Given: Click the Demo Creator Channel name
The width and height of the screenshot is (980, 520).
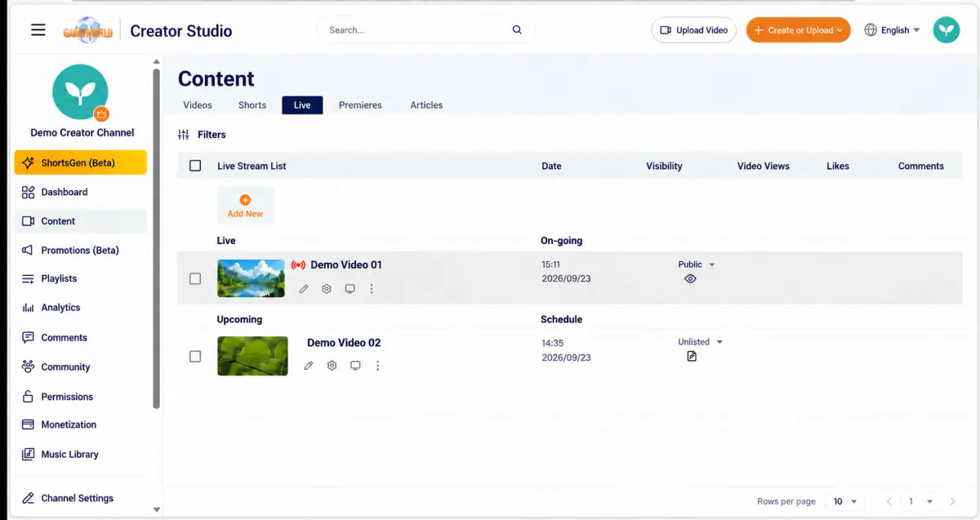Looking at the screenshot, I should pyautogui.click(x=82, y=132).
